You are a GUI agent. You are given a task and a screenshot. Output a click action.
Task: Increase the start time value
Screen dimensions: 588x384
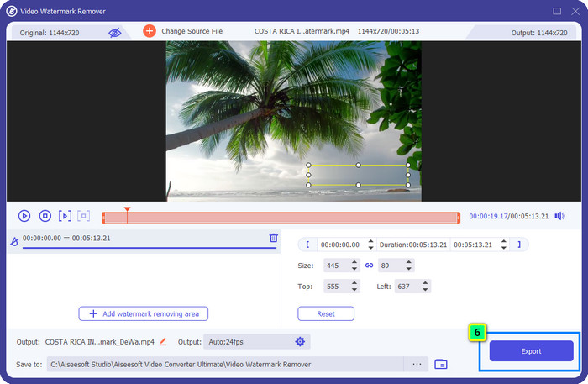370,241
